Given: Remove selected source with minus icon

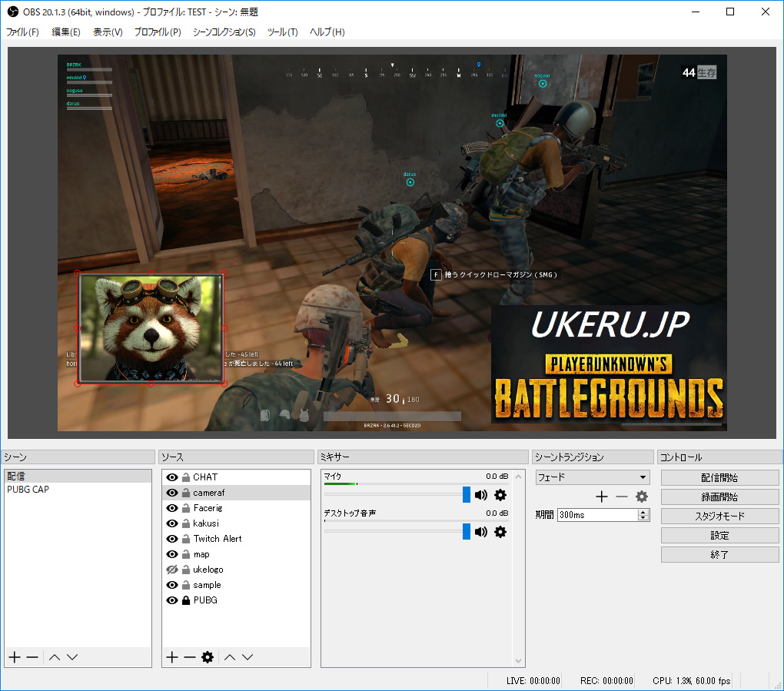Looking at the screenshot, I should tap(189, 657).
